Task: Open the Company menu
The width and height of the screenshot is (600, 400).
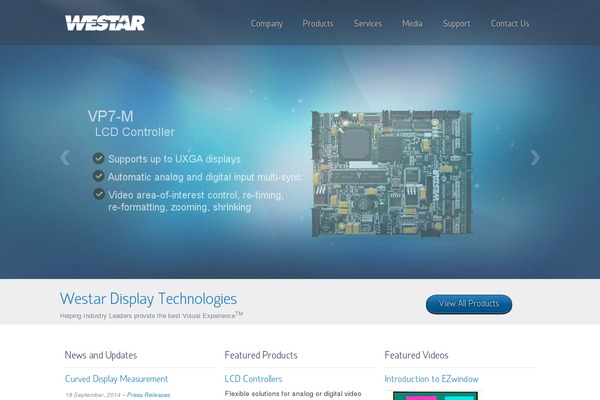Action: (x=267, y=24)
